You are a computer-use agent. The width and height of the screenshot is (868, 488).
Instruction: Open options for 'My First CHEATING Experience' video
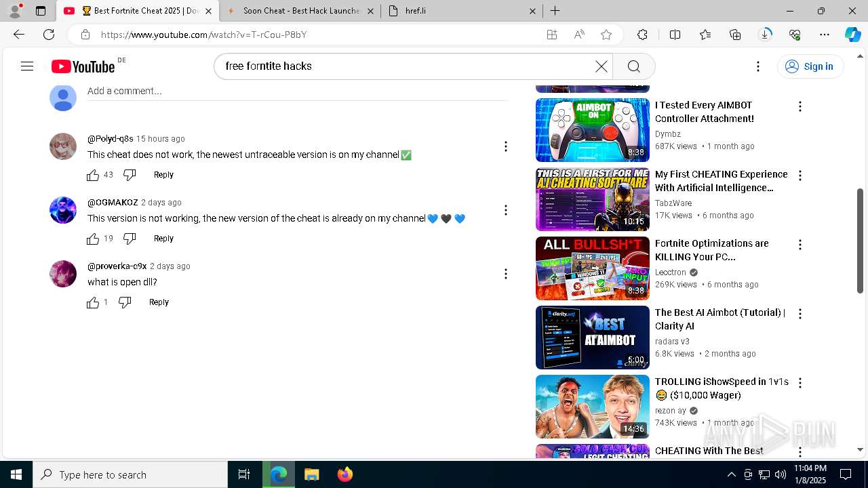800,176
